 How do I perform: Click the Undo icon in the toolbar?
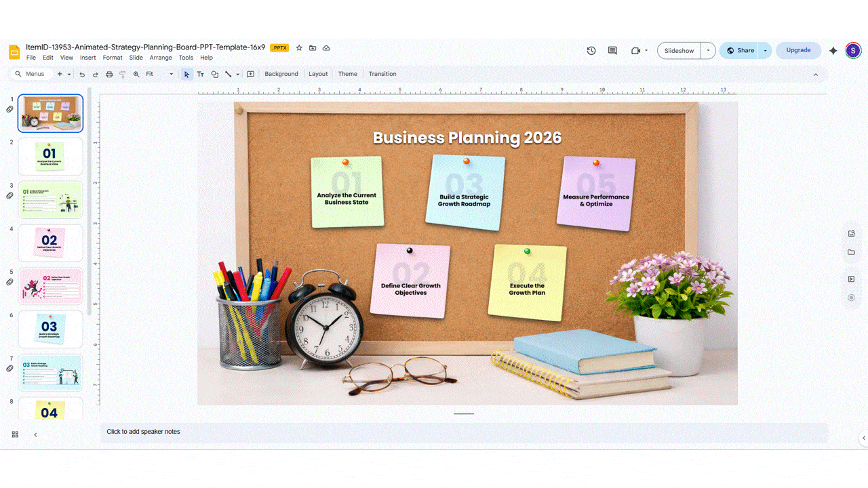coord(82,74)
